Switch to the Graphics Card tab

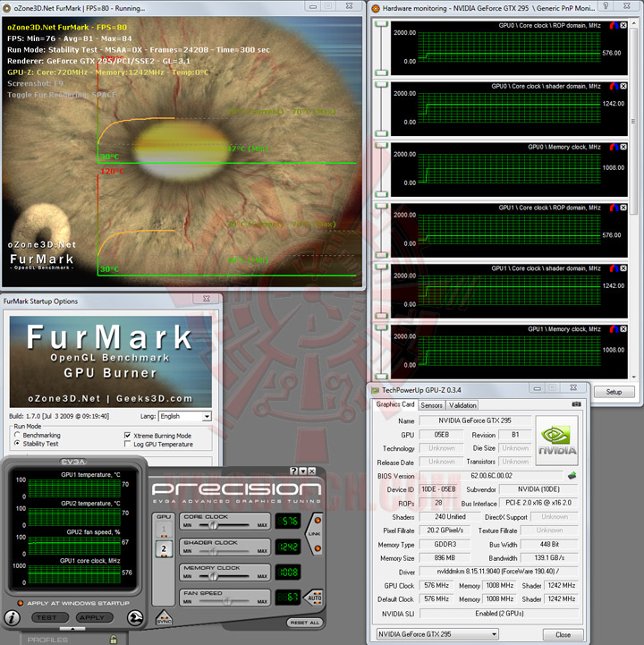[394, 404]
